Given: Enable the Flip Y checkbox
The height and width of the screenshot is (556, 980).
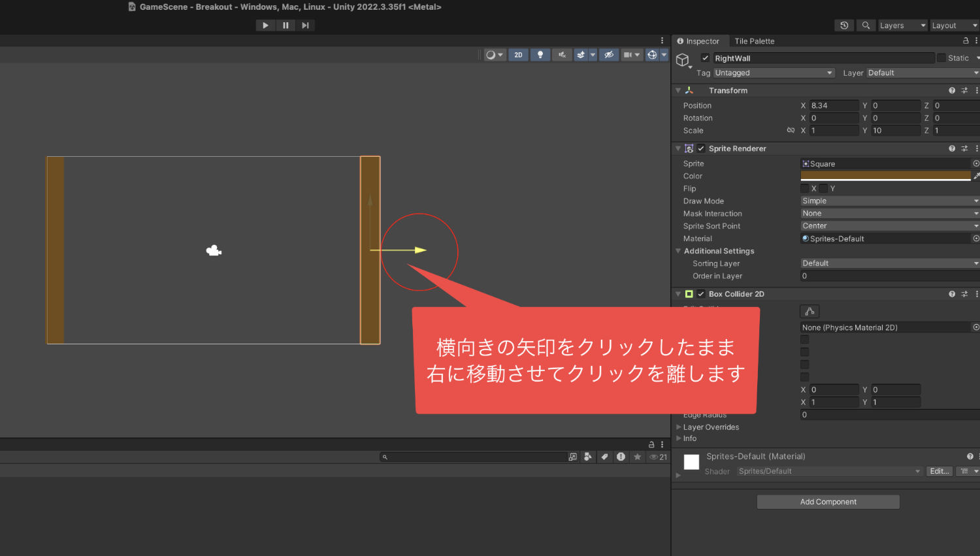Looking at the screenshot, I should pyautogui.click(x=823, y=189).
